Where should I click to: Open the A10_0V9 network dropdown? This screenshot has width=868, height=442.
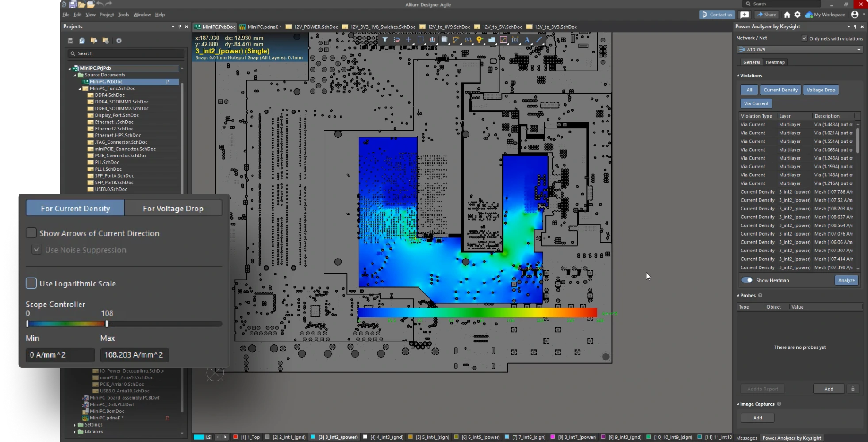[800, 50]
